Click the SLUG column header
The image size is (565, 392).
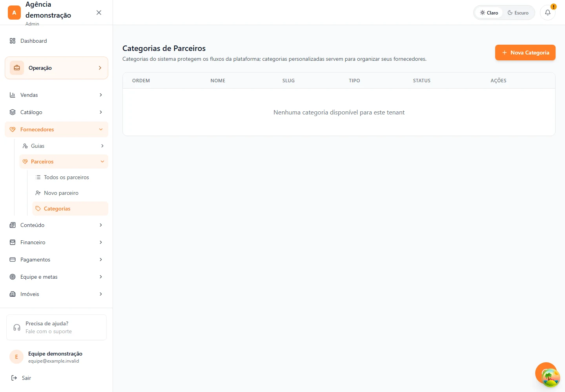288,81
